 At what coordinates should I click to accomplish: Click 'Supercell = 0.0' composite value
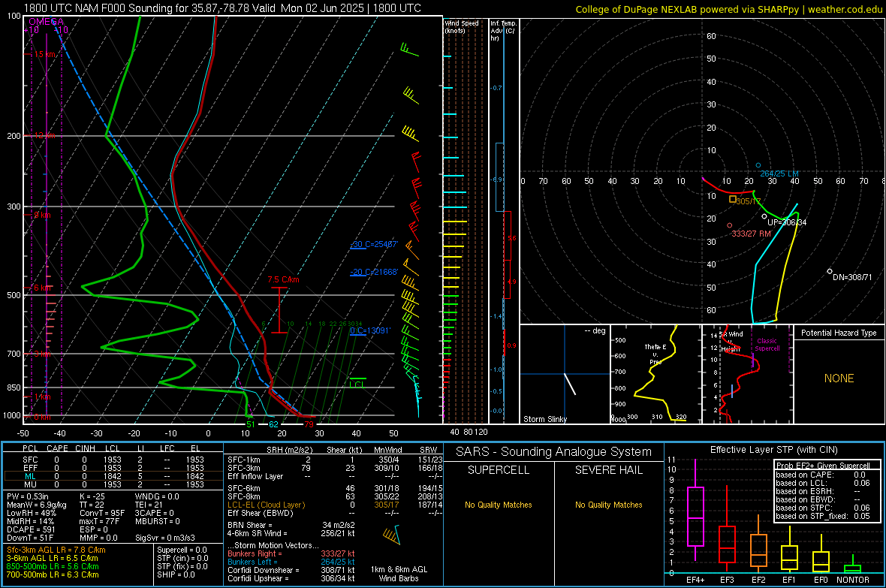pyautogui.click(x=182, y=550)
